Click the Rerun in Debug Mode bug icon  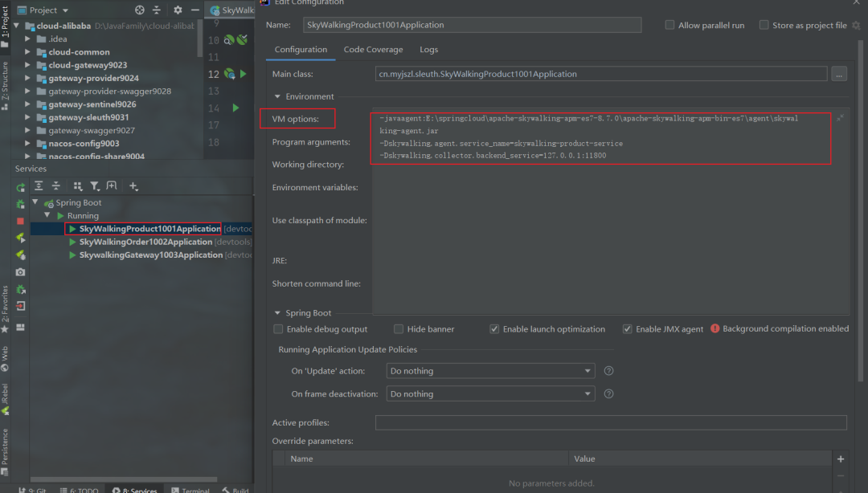coord(20,204)
